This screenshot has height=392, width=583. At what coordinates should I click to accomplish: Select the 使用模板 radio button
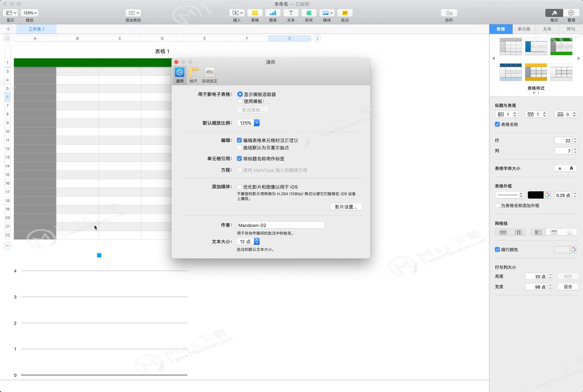(x=240, y=101)
